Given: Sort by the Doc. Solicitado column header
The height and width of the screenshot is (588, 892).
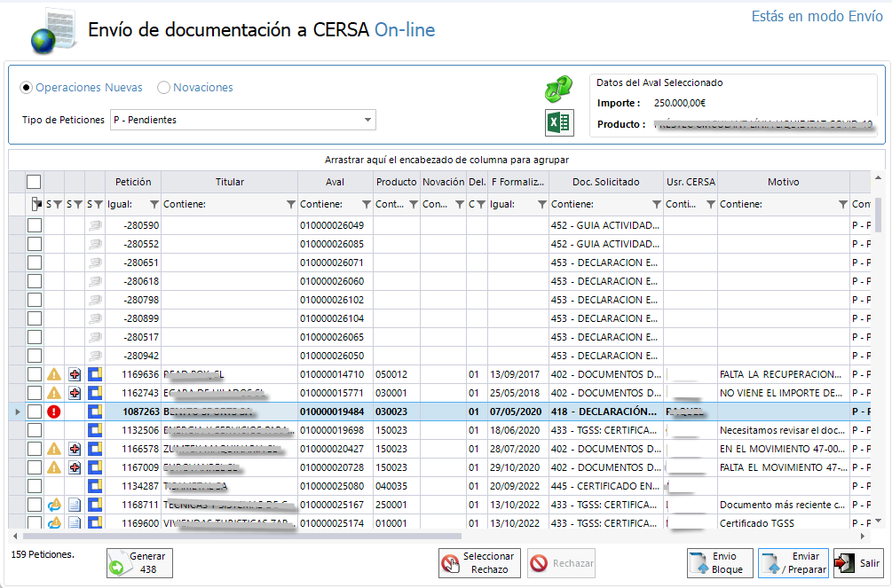Looking at the screenshot, I should 606,182.
